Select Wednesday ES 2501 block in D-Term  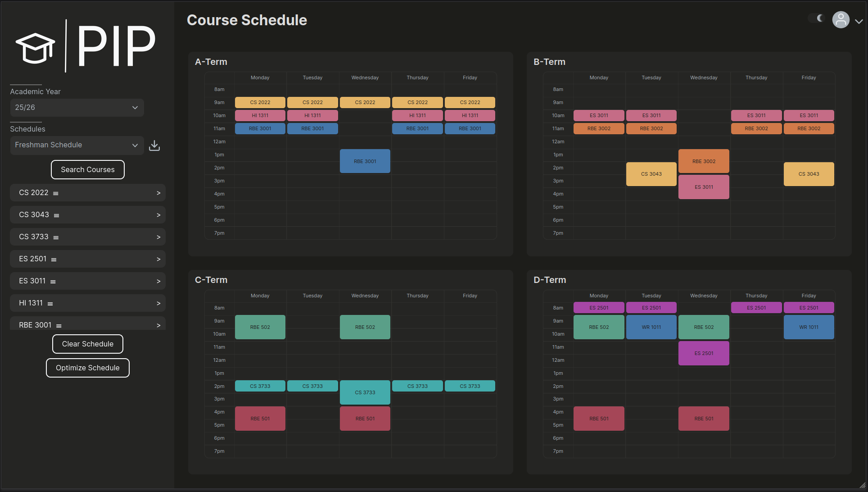point(703,353)
